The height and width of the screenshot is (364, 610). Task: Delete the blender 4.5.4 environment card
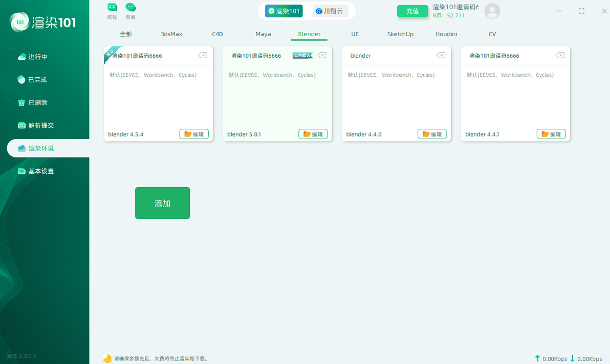pos(203,55)
